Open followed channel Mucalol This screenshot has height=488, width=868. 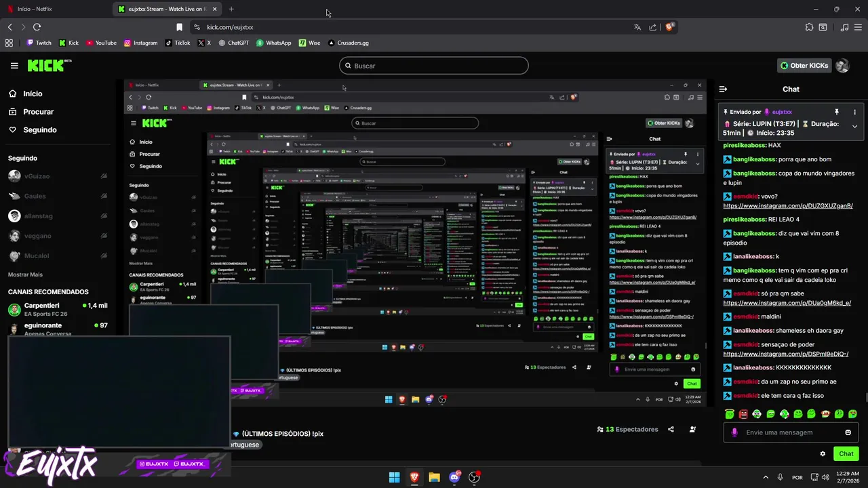click(58, 256)
